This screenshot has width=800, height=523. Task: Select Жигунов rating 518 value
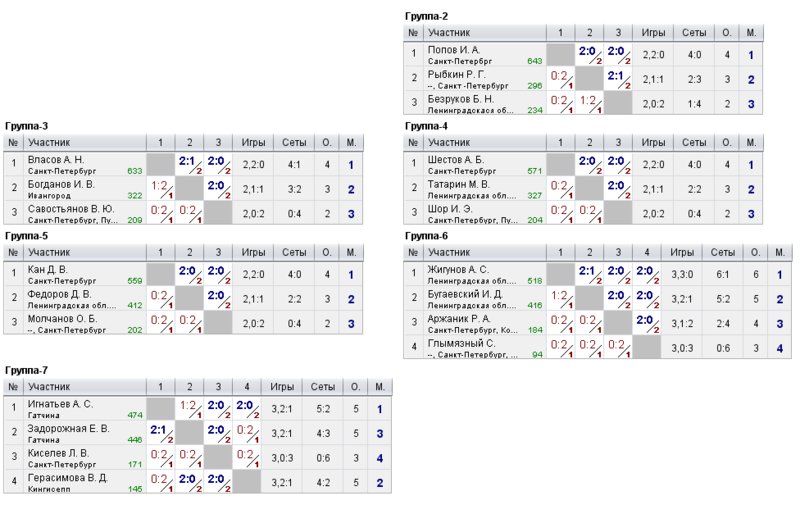coord(535,281)
